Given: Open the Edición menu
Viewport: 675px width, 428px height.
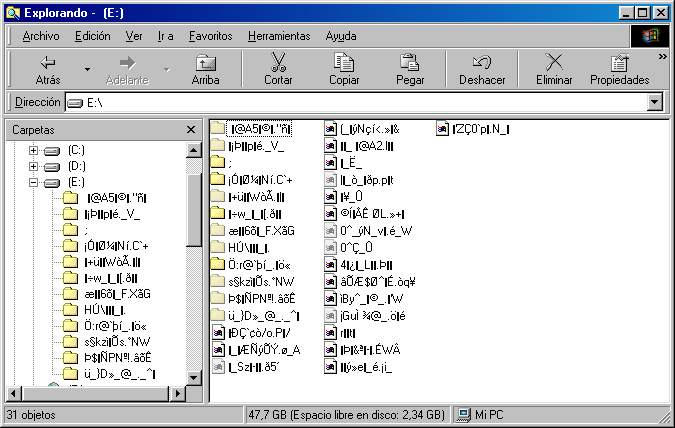Looking at the screenshot, I should (93, 36).
